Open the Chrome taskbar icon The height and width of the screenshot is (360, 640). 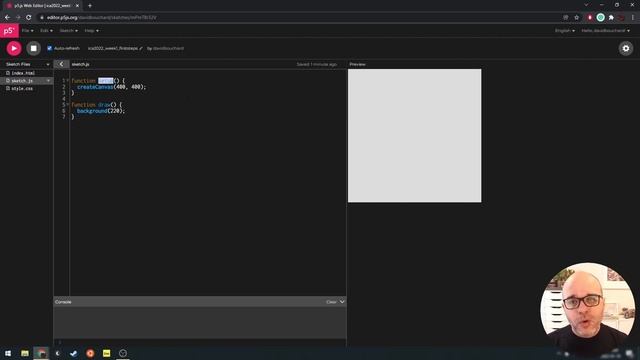41,353
